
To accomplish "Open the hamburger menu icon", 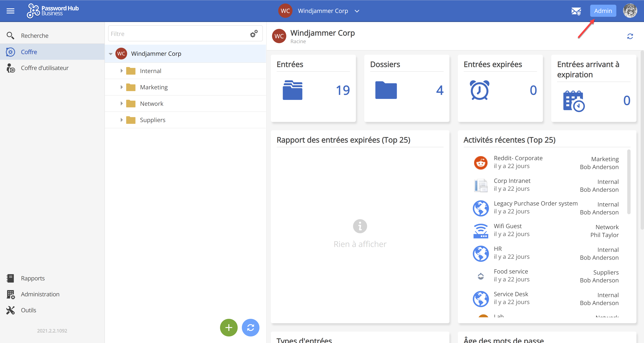I will [10, 11].
